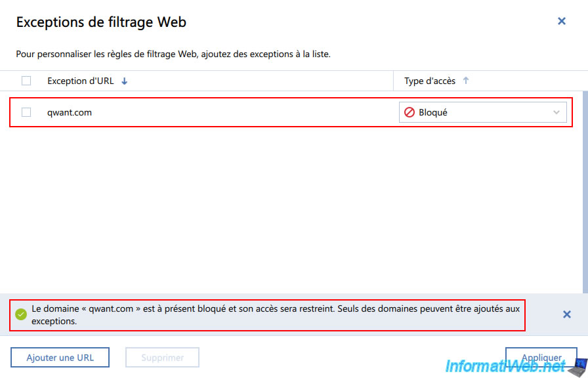Viewport: 588px width, 378px height.
Task: Click the Exceptions de filtrage Web title
Action: tap(101, 22)
